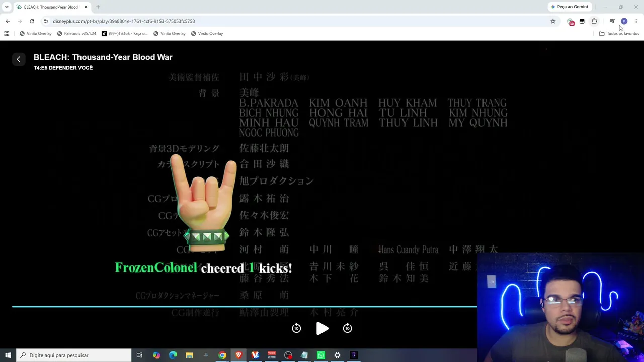Open File Explorer from the taskbar
The image size is (644, 362).
[189, 355]
